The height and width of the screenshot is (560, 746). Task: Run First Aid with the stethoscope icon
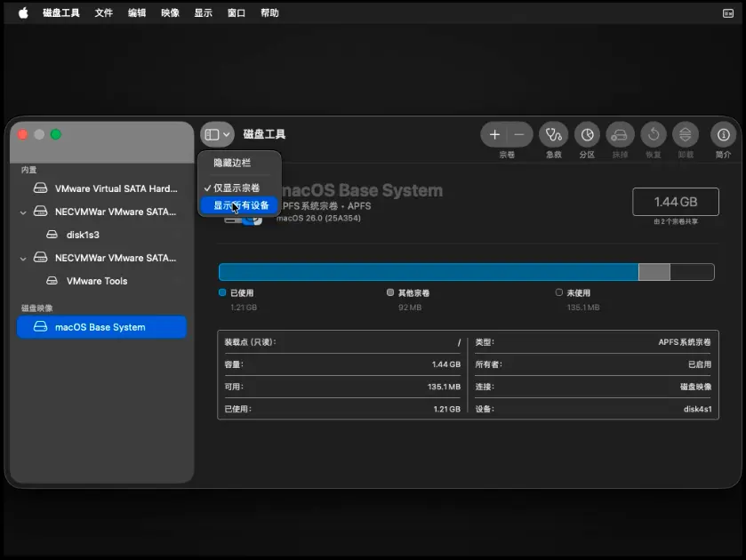[553, 135]
